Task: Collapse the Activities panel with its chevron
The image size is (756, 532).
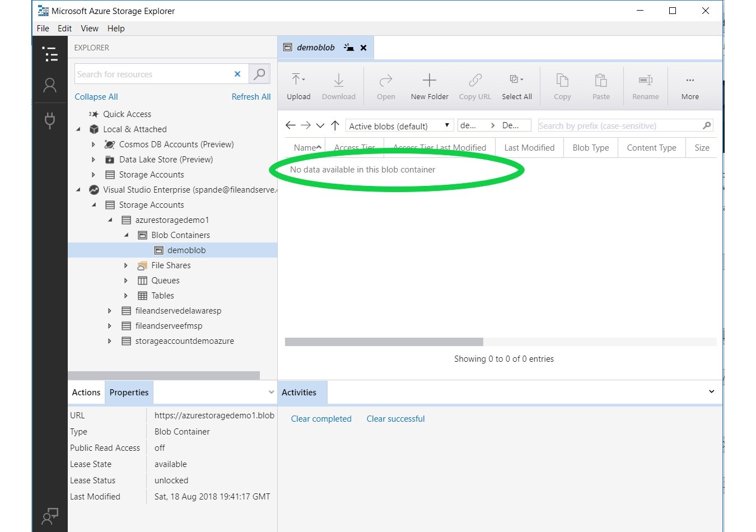Action: (711, 392)
